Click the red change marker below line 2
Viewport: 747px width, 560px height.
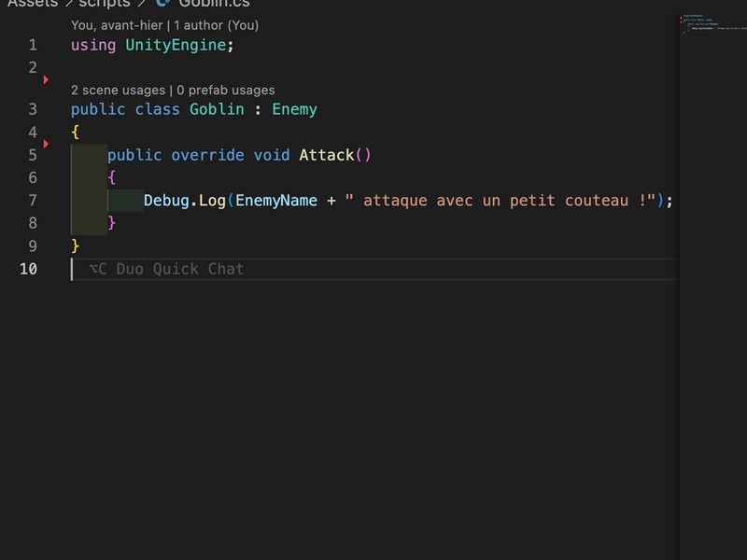pyautogui.click(x=46, y=80)
